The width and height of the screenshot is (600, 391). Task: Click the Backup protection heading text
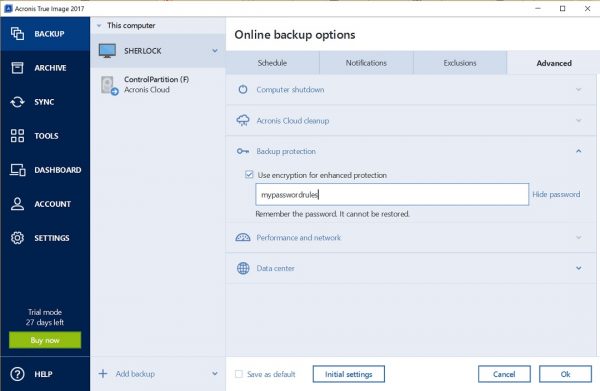286,151
